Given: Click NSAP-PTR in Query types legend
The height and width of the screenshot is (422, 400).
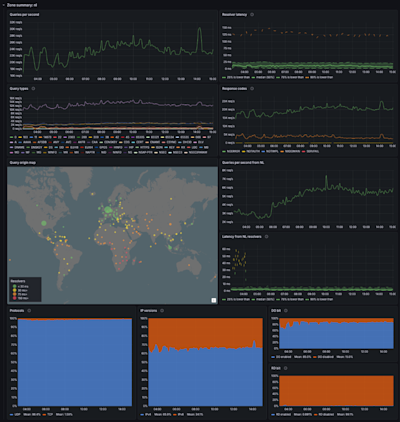Looking at the screenshot, I should click(x=145, y=152).
